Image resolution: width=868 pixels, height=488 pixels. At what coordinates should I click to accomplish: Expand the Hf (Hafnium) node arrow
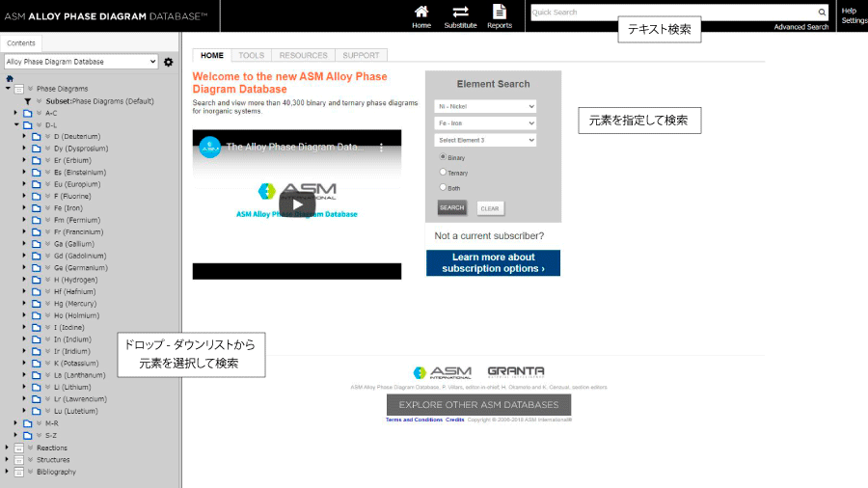click(x=24, y=291)
